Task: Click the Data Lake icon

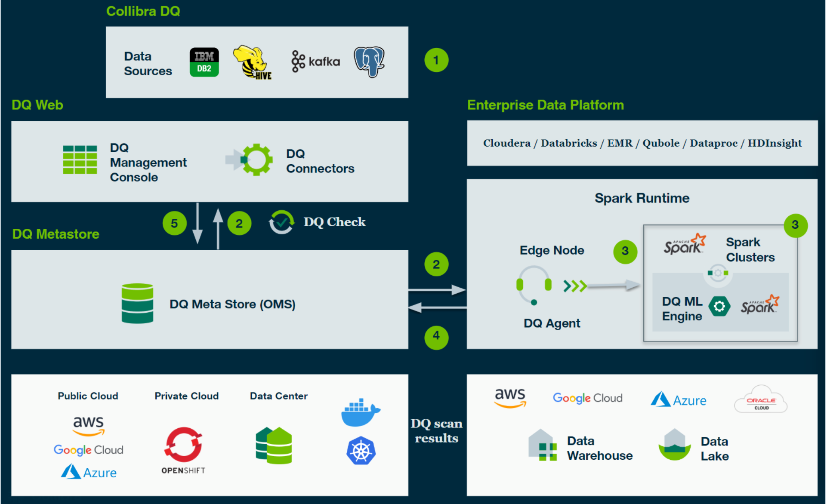Action: tap(674, 445)
